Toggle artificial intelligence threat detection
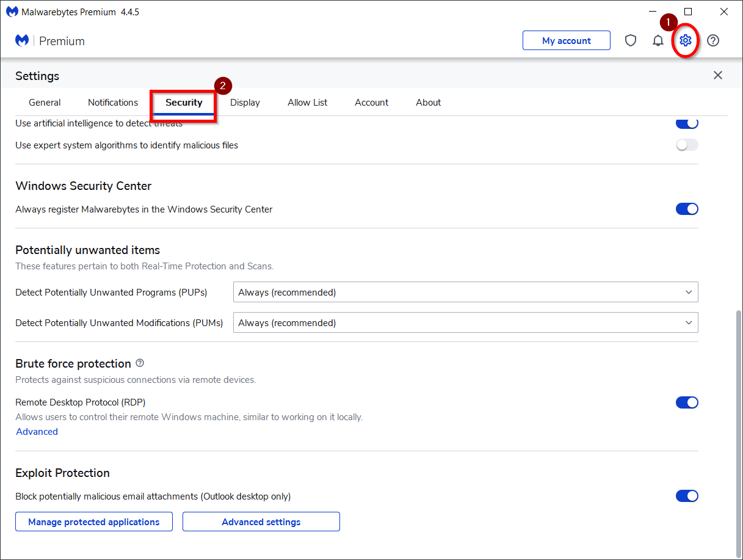The height and width of the screenshot is (560, 743). pyautogui.click(x=687, y=123)
